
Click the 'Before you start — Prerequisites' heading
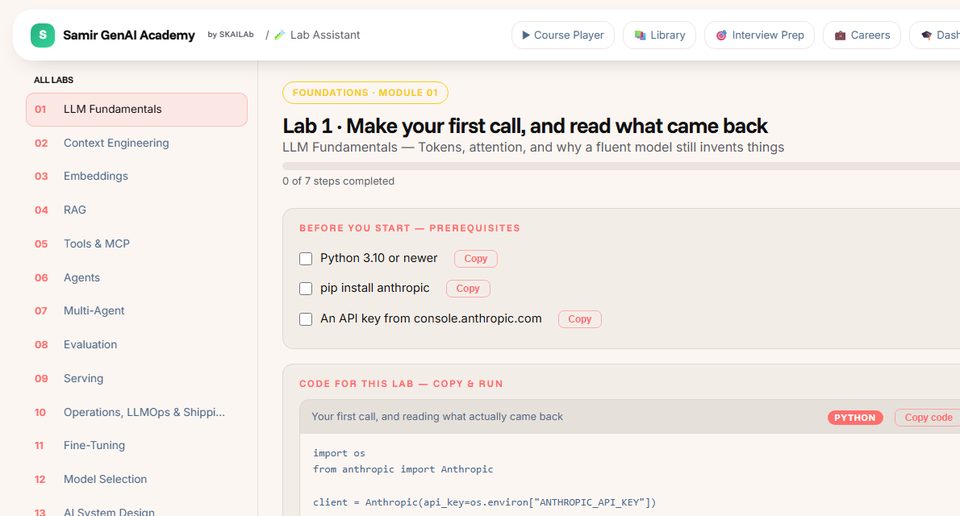[x=410, y=228]
